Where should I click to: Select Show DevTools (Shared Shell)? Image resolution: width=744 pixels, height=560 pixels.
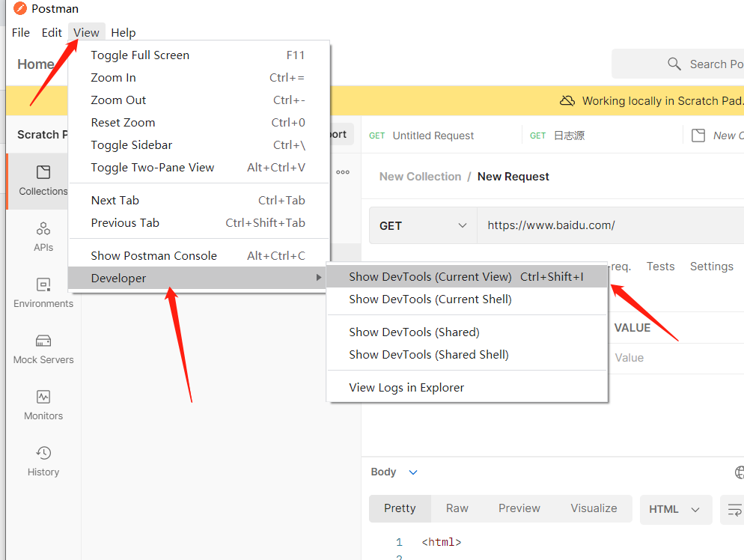click(x=467, y=355)
